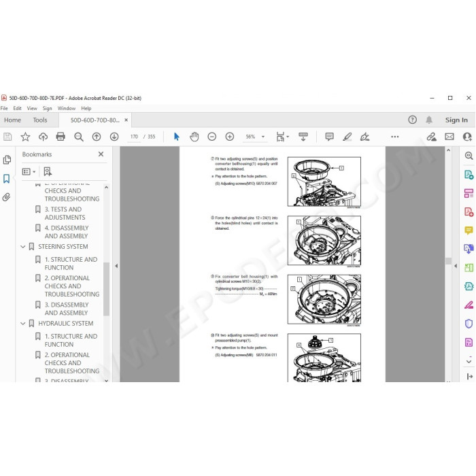
Task: Print the file with printer icon
Action: coord(61,137)
